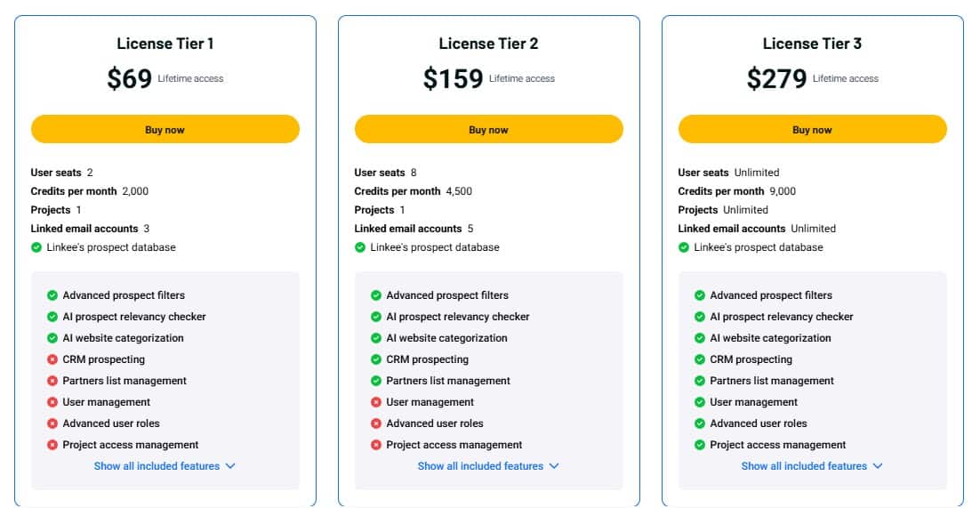Show all included features for License Tier 3
The width and height of the screenshot is (980, 508).
[812, 466]
